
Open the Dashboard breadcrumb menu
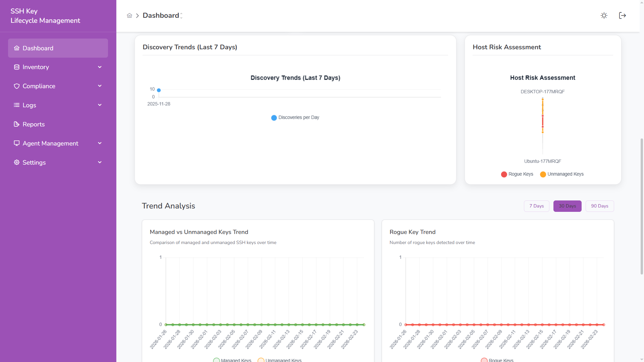[x=181, y=15]
